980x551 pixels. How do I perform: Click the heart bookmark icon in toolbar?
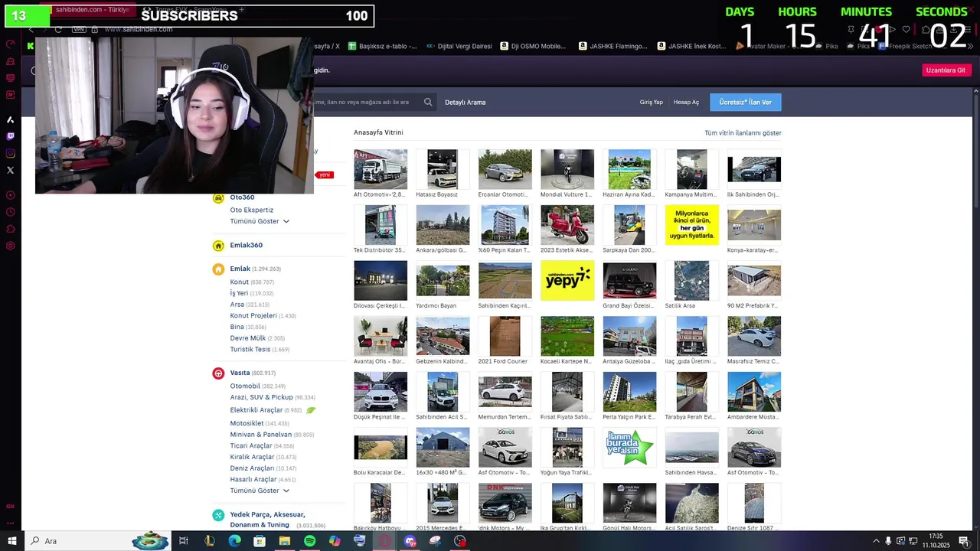pyautogui.click(x=906, y=29)
